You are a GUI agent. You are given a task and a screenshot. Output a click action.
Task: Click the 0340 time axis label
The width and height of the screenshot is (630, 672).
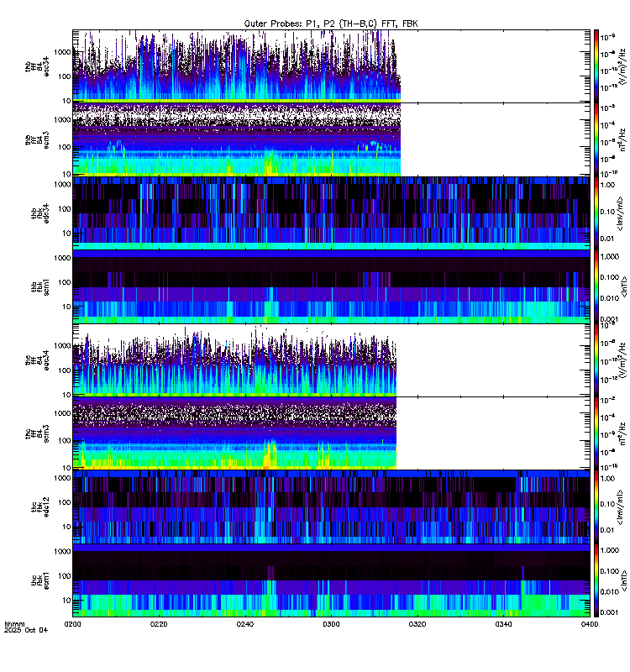[503, 624]
